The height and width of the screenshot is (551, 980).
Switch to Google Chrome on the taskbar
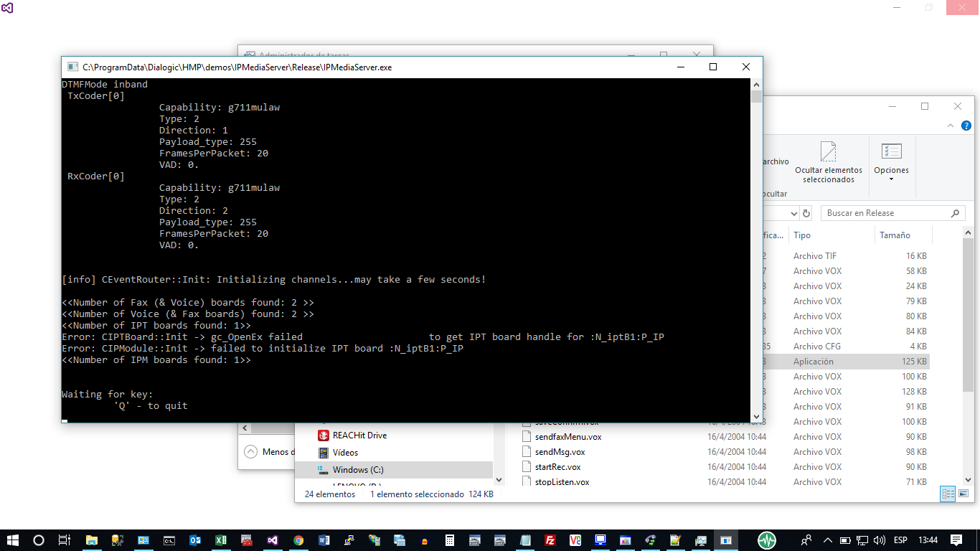[298, 540]
